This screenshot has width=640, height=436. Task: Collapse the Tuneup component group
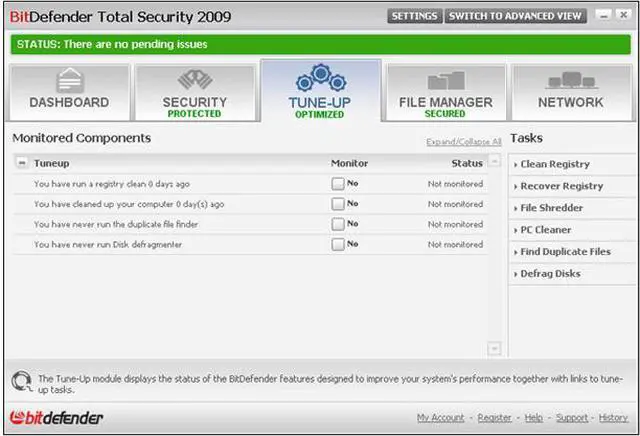(21, 163)
